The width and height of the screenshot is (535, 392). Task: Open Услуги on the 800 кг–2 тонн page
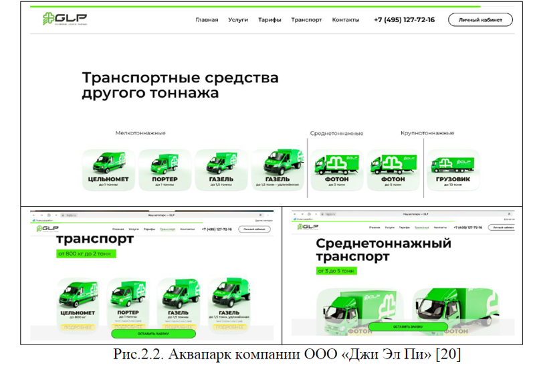click(134, 229)
